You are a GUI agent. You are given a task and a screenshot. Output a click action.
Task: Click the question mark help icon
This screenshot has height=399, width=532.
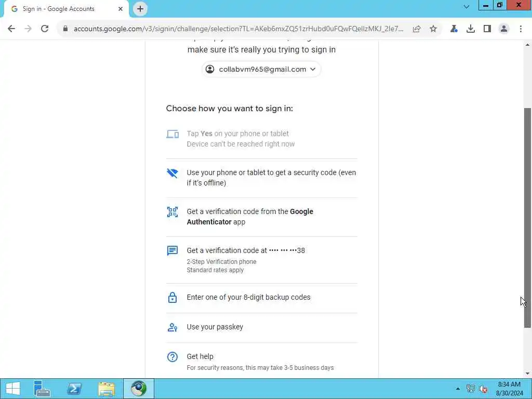click(172, 357)
